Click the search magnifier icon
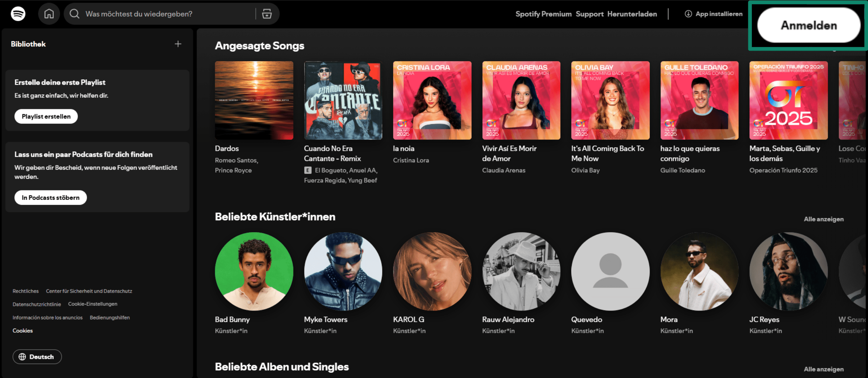The image size is (868, 378). (x=74, y=14)
